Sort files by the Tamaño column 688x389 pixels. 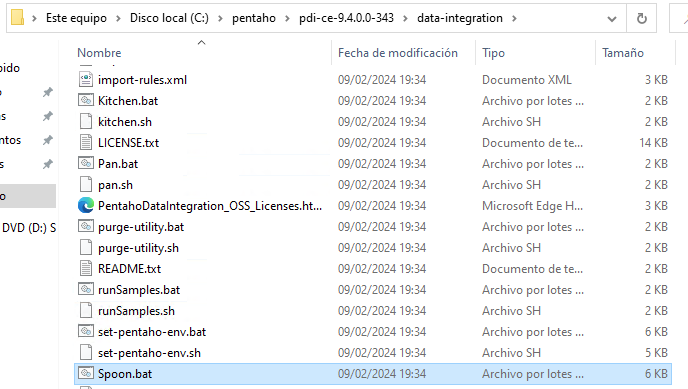[623, 53]
